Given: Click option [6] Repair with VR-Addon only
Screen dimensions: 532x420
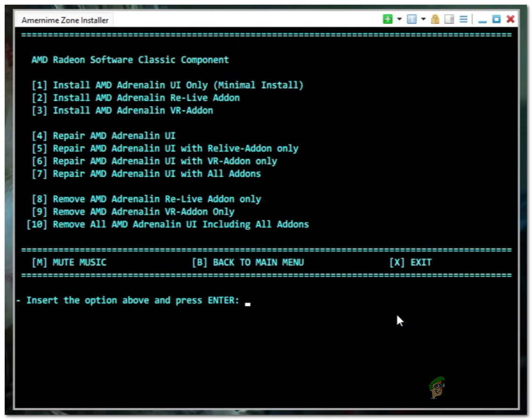Looking at the screenshot, I should pyautogui.click(x=155, y=161).
